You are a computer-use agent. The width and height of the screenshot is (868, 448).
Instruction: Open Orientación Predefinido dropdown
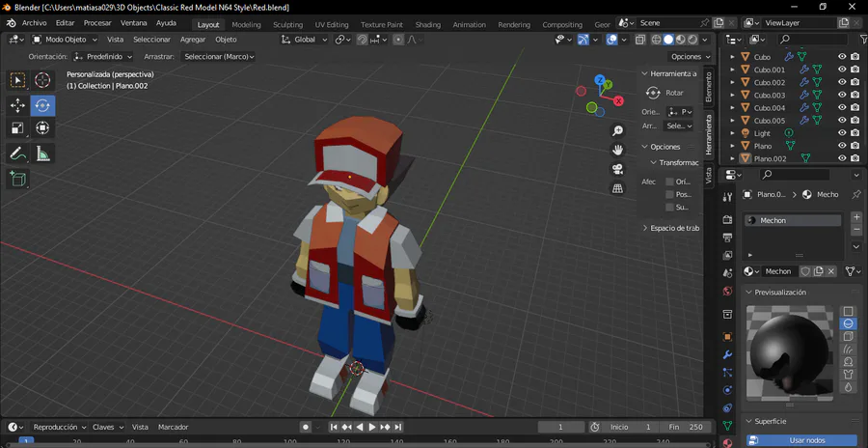pos(103,57)
